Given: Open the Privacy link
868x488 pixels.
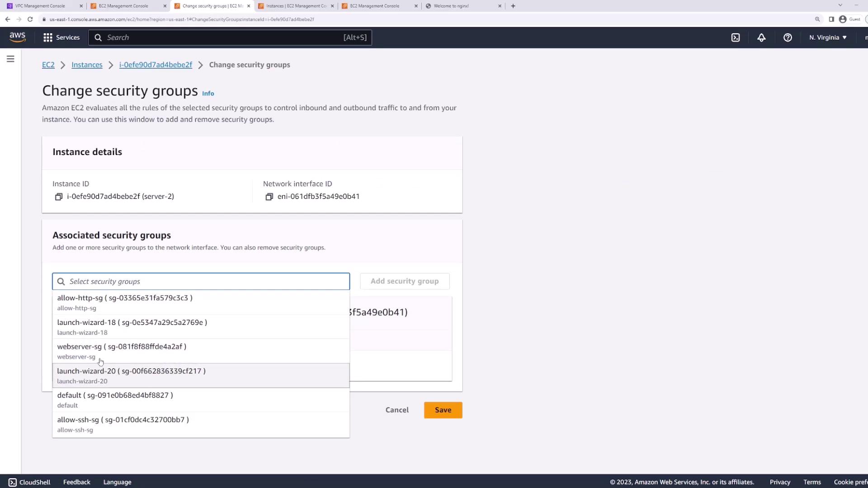Looking at the screenshot, I should [x=780, y=482].
